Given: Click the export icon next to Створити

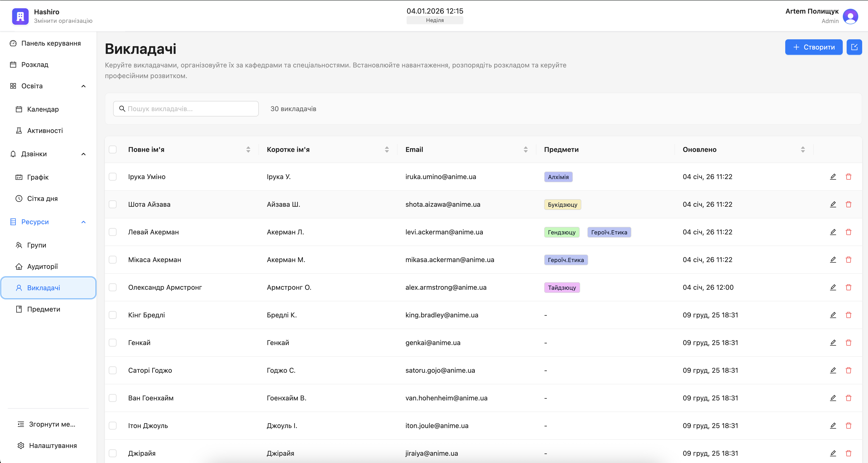Looking at the screenshot, I should 854,47.
